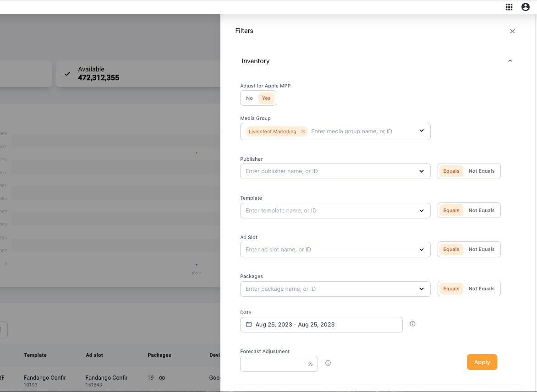Click the info icon beside Date

tap(412, 324)
